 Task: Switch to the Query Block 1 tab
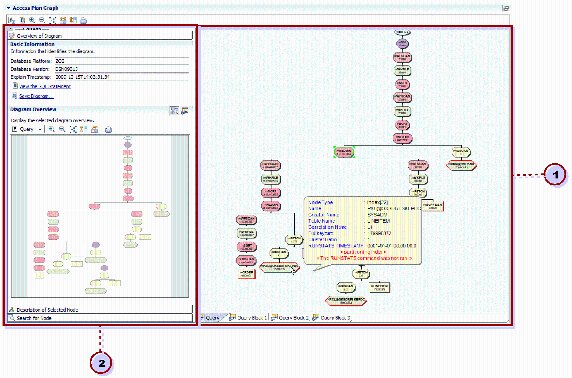click(248, 318)
